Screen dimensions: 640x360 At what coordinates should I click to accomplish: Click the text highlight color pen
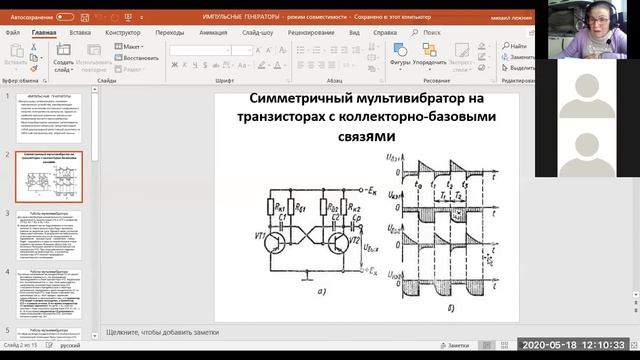click(x=262, y=65)
